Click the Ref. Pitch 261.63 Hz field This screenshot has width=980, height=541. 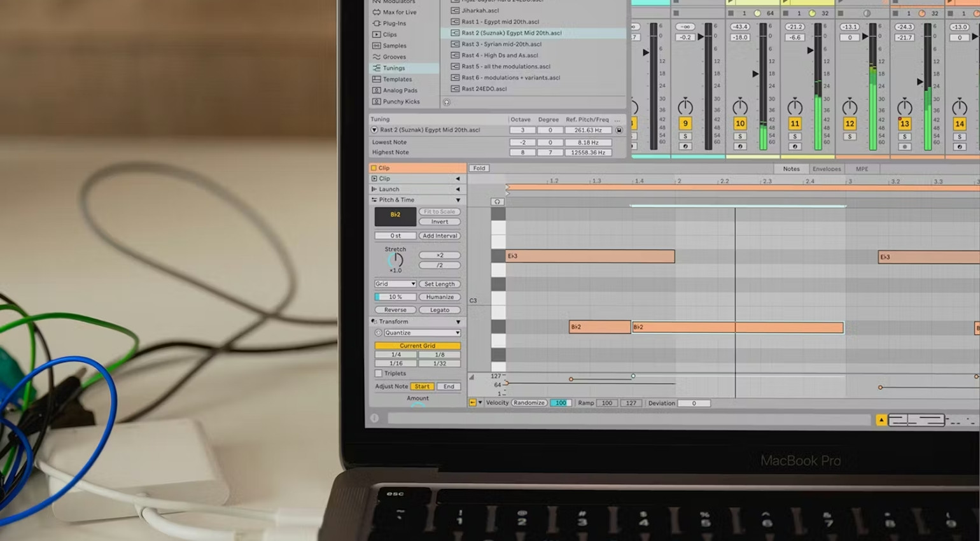pos(588,130)
